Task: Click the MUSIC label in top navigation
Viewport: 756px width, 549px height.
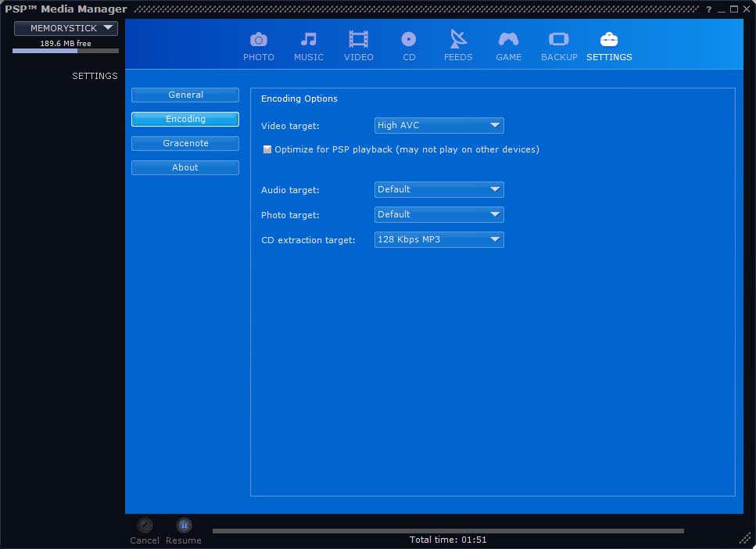Action: tap(309, 57)
